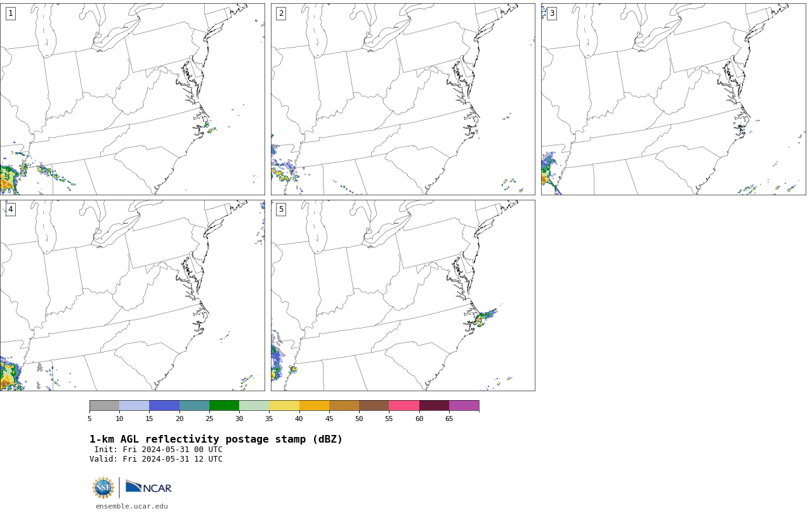
Task: Open the ensemble.ucar.edu link text
Action: pos(132,506)
